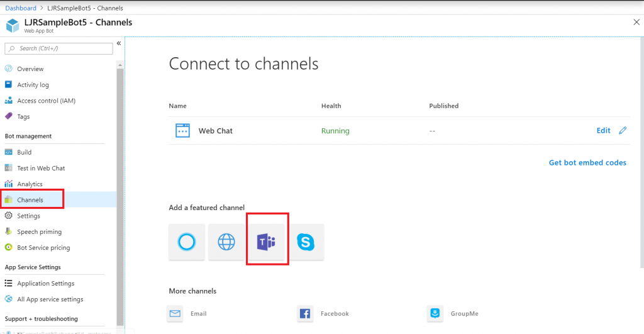Go back via Dashboard breadcrumb
This screenshot has width=644, height=334.
coord(21,8)
